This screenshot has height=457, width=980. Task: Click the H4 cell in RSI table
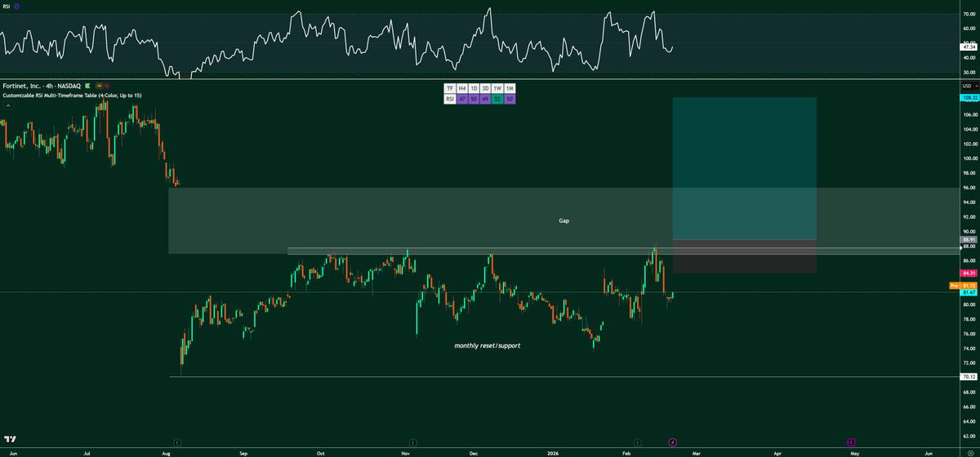click(x=461, y=88)
